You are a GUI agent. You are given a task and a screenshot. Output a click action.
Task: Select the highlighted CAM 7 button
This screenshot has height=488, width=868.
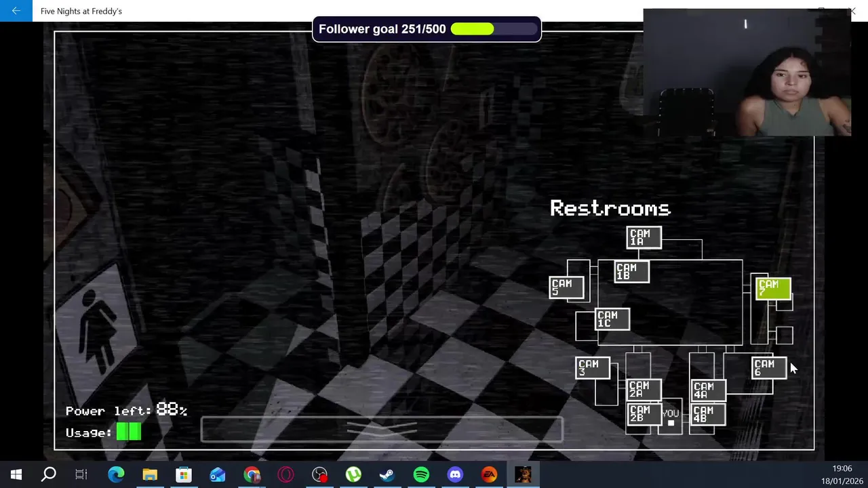(773, 289)
